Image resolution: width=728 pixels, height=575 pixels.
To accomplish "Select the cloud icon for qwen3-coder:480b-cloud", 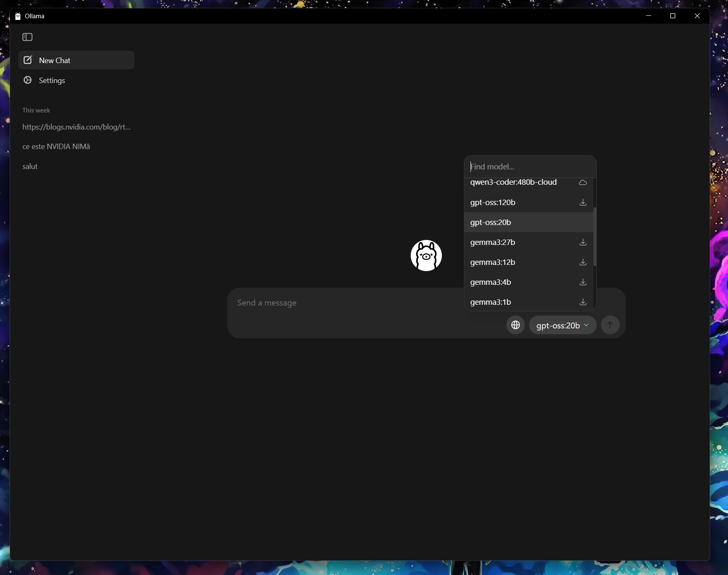I will tap(583, 183).
